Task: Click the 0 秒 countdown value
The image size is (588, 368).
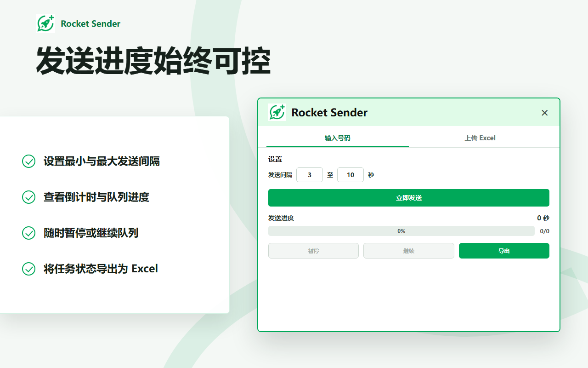Action: [x=543, y=218]
